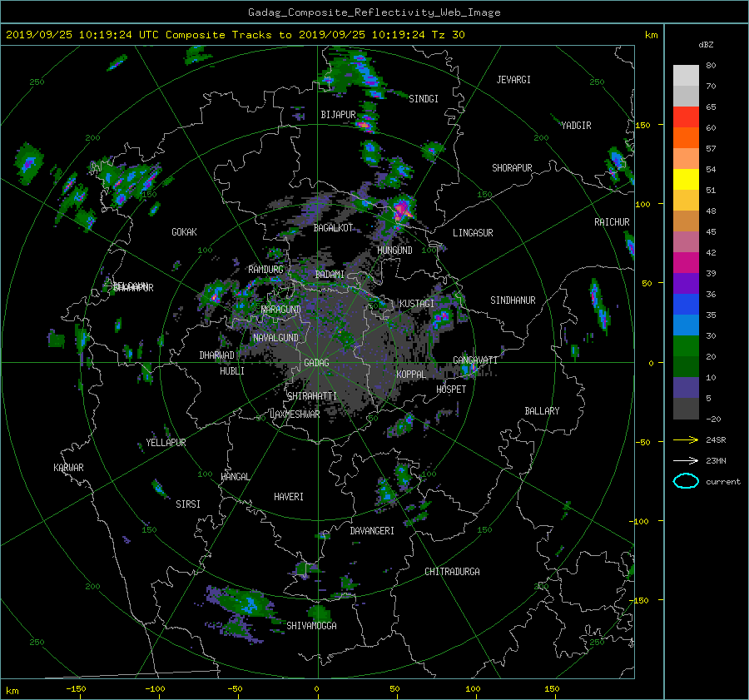Image resolution: width=749 pixels, height=700 pixels.
Task: Click the KOPPAL city label
Action: point(411,375)
